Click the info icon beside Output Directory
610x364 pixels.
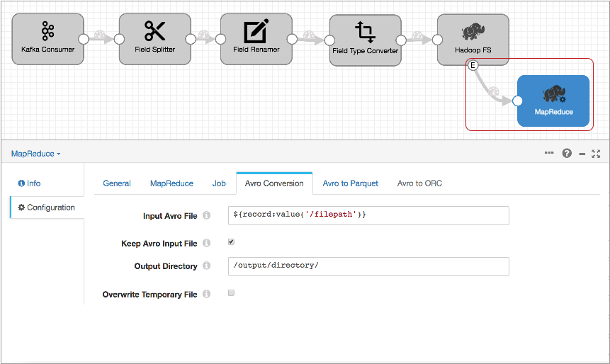click(206, 266)
